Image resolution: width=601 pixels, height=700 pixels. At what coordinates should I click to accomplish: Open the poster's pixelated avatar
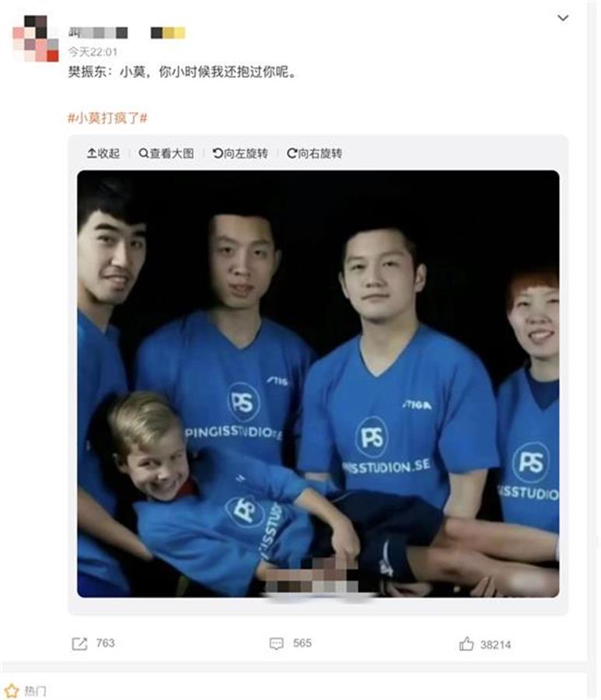[36, 38]
